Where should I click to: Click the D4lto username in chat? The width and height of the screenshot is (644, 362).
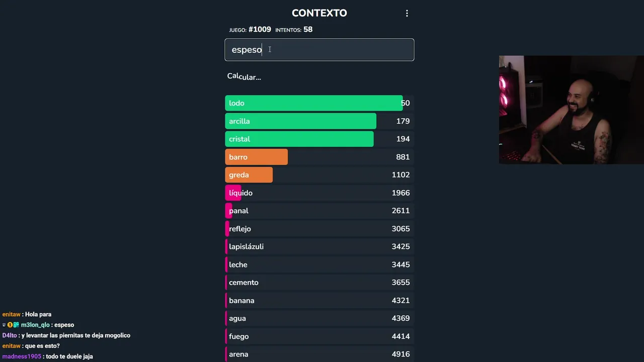10,335
